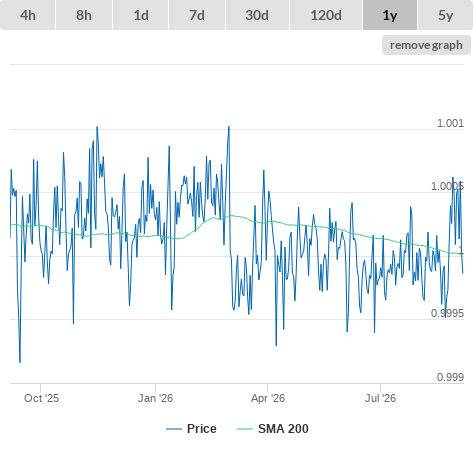Switch to the 5y time range

pyautogui.click(x=446, y=15)
